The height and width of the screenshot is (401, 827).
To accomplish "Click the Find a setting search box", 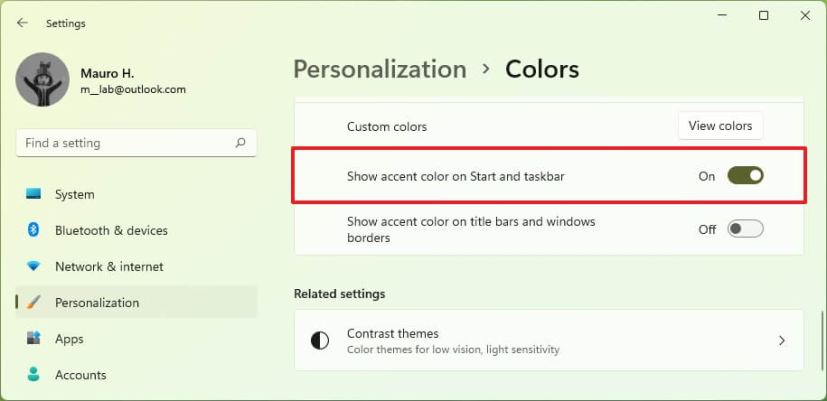I will 125,143.
